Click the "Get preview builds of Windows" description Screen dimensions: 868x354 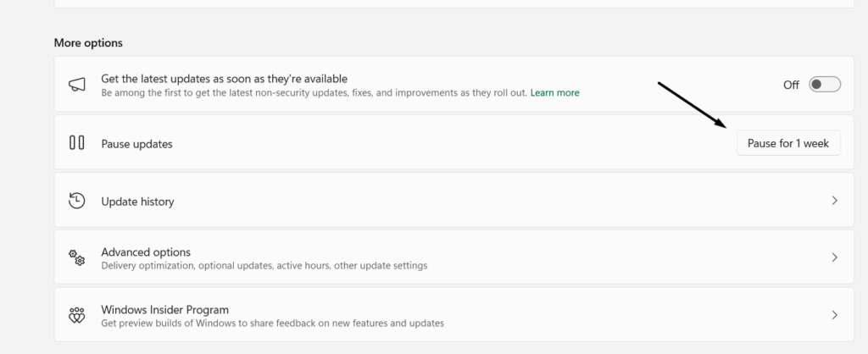[272, 323]
